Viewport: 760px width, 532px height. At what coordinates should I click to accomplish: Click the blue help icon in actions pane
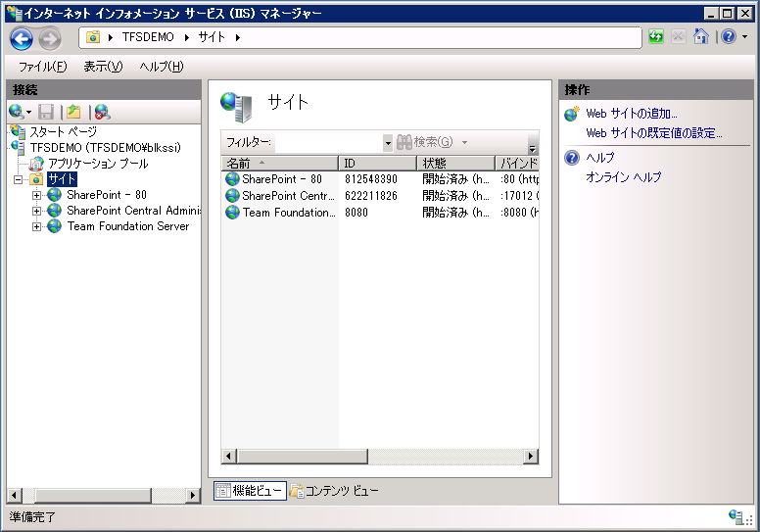pos(572,158)
